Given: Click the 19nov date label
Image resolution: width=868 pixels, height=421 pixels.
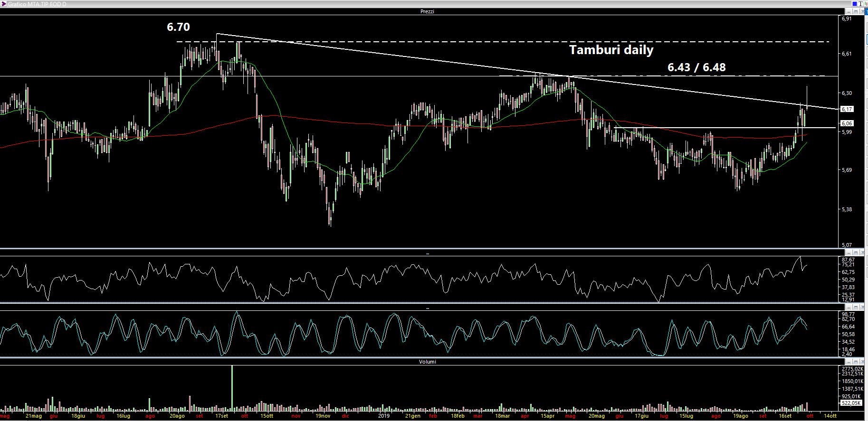Looking at the screenshot, I should coord(323,416).
